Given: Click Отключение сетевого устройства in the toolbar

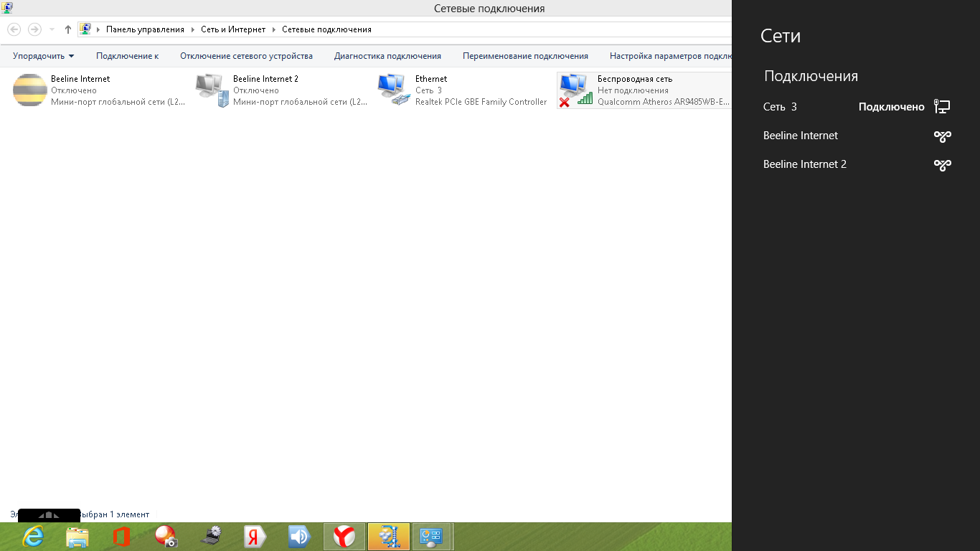Looking at the screenshot, I should [246, 56].
